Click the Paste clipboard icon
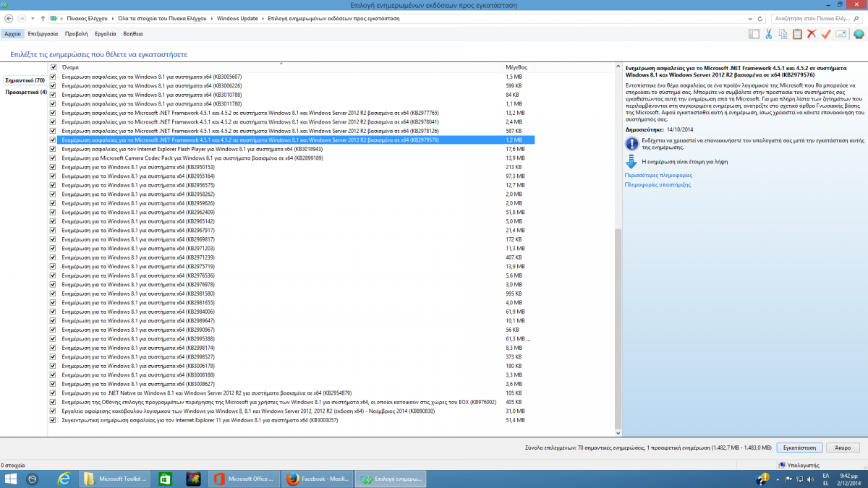 point(797,34)
